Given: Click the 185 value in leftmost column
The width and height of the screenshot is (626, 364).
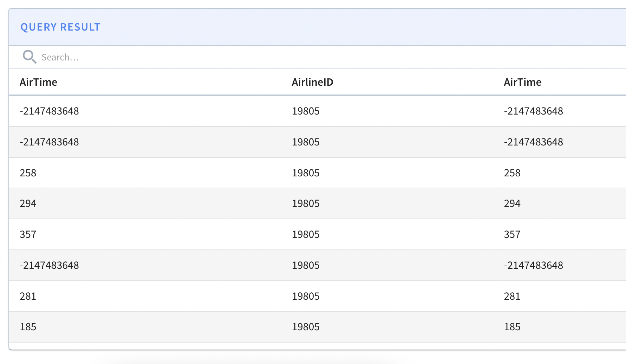Looking at the screenshot, I should [x=28, y=327].
